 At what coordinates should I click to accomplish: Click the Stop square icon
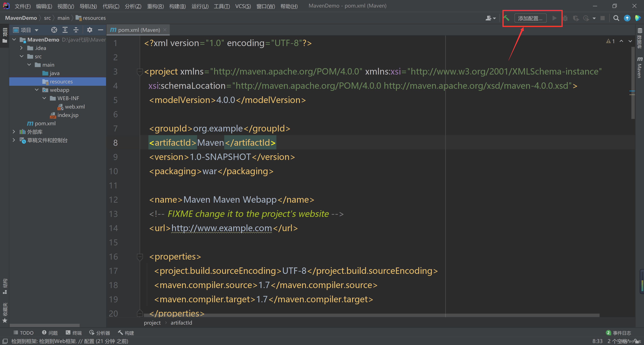[603, 18]
